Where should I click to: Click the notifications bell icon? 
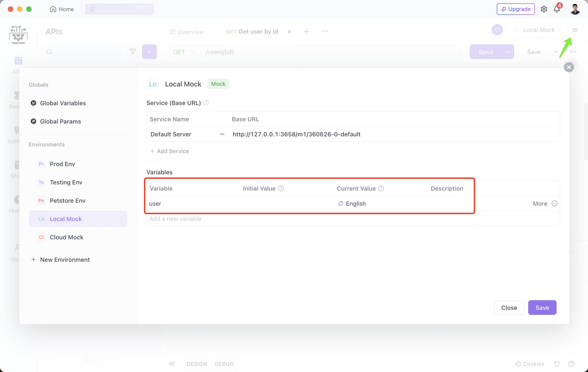[557, 9]
